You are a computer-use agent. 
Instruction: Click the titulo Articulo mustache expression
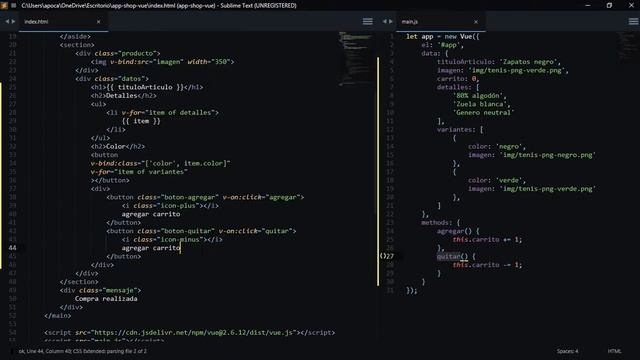click(x=145, y=87)
